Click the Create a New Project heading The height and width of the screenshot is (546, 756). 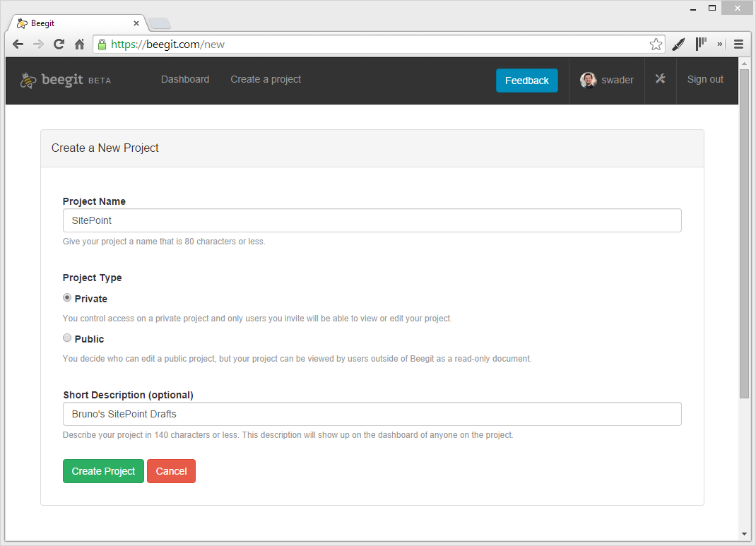pyautogui.click(x=105, y=148)
